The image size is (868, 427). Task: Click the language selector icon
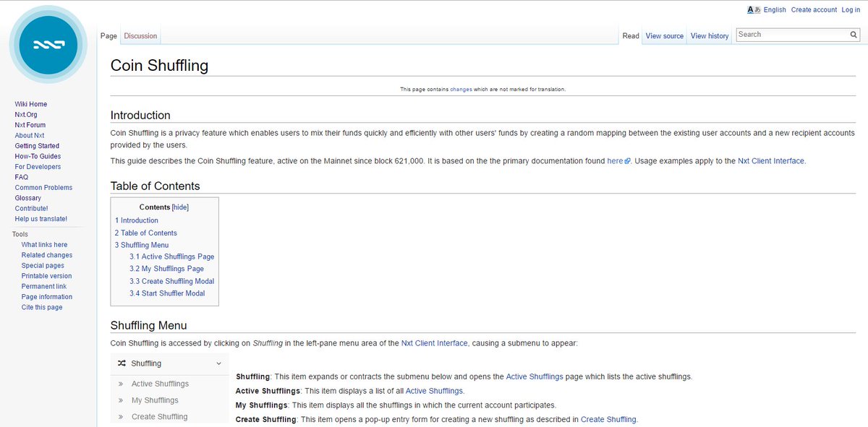(754, 10)
